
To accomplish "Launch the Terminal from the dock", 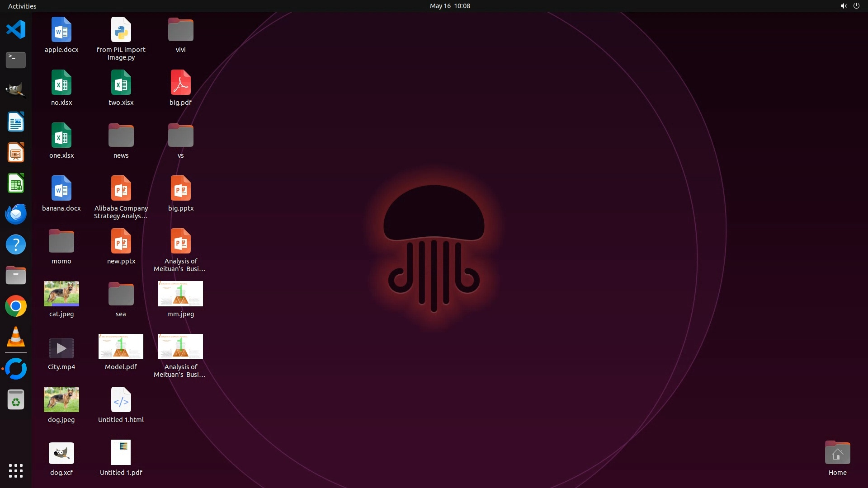I will point(16,60).
